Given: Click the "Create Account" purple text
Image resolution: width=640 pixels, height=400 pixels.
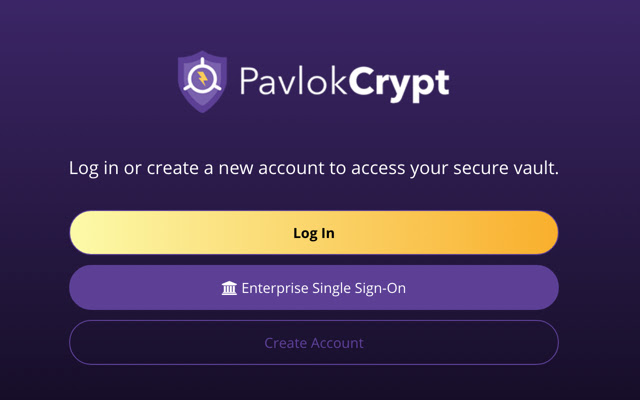Looking at the screenshot, I should coord(313,343).
